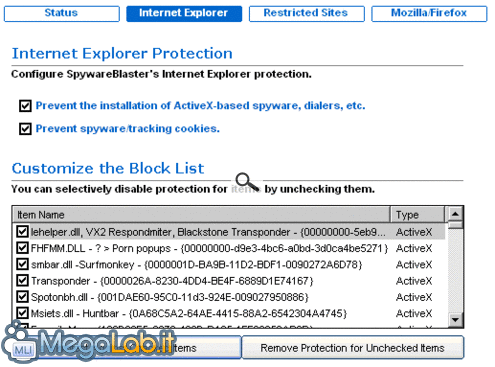
Task: Click the list scroll down arrow
Action: pyautogui.click(x=455, y=320)
